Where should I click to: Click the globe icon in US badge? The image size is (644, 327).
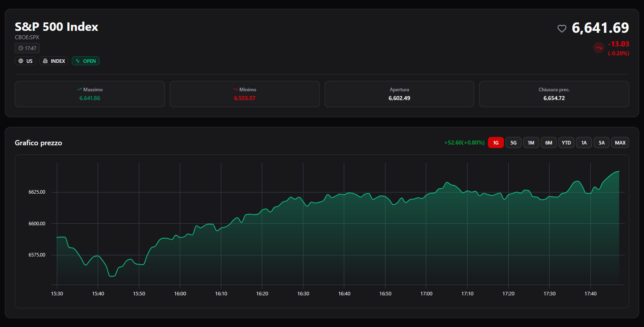tap(21, 61)
